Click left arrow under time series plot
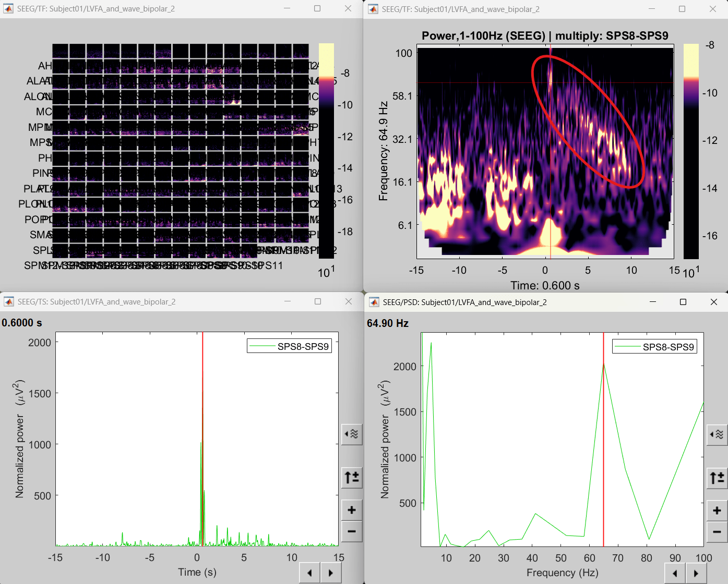Image resolution: width=728 pixels, height=584 pixels. [310, 573]
